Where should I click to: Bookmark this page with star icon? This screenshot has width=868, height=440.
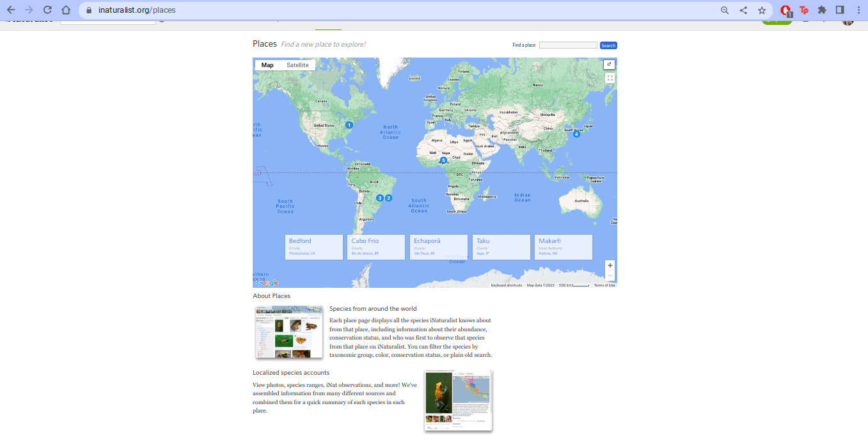tap(762, 10)
